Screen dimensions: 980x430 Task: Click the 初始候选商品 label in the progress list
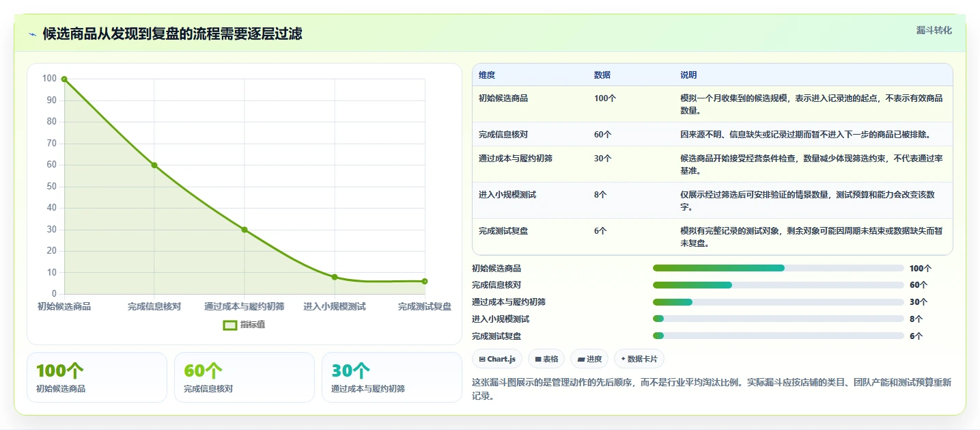[496, 269]
